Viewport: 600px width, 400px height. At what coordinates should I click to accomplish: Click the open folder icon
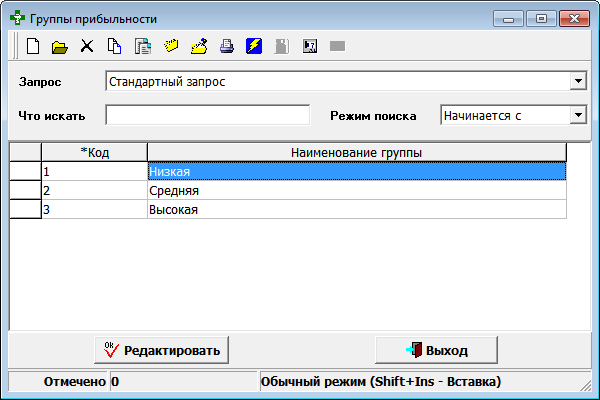tap(60, 47)
